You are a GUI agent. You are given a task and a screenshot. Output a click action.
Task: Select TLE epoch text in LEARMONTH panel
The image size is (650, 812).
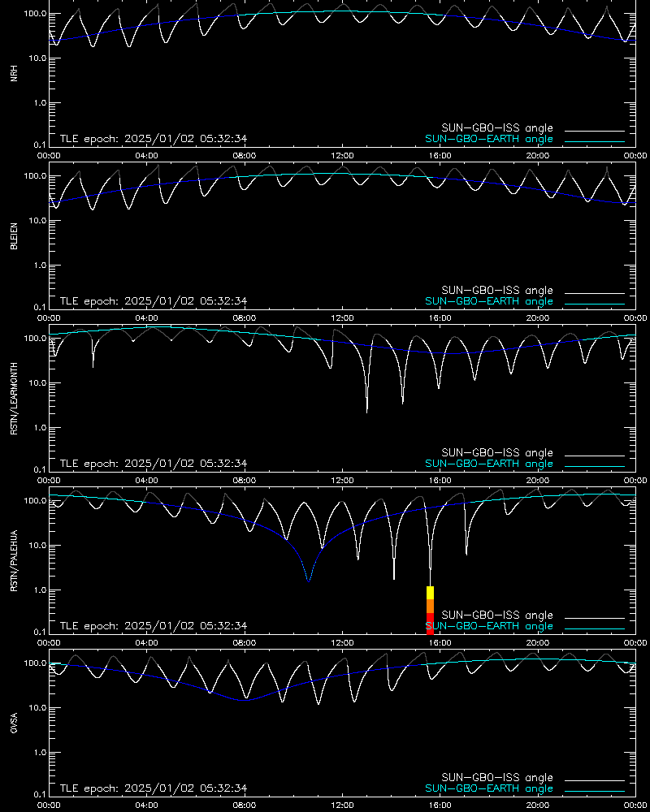[x=154, y=464]
